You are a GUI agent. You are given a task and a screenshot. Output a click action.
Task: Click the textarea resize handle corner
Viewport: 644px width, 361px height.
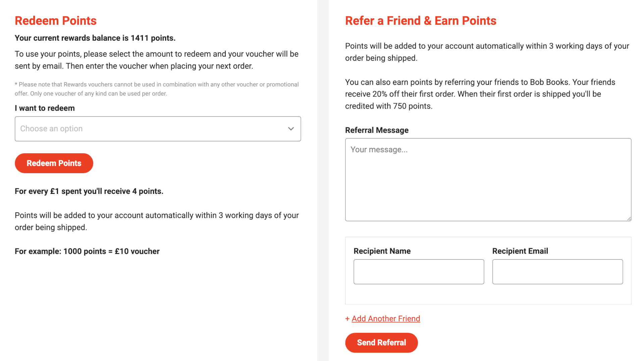(x=629, y=218)
